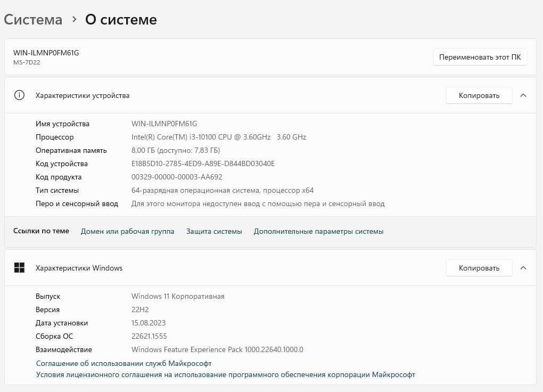Click Выпуск label
Viewport: 543px width, 392px height.
pyautogui.click(x=48, y=296)
